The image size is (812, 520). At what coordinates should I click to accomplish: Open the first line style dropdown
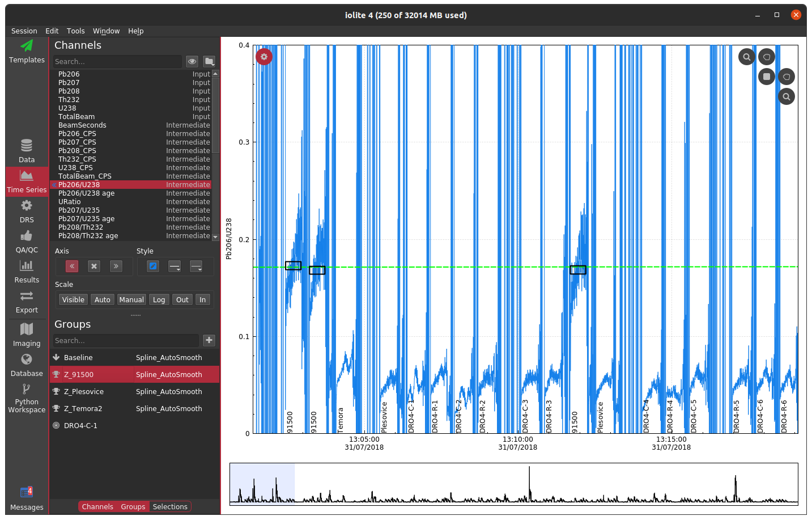[175, 266]
